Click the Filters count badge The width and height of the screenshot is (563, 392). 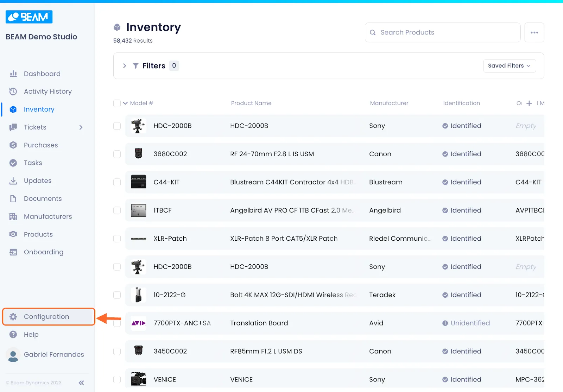(x=174, y=66)
